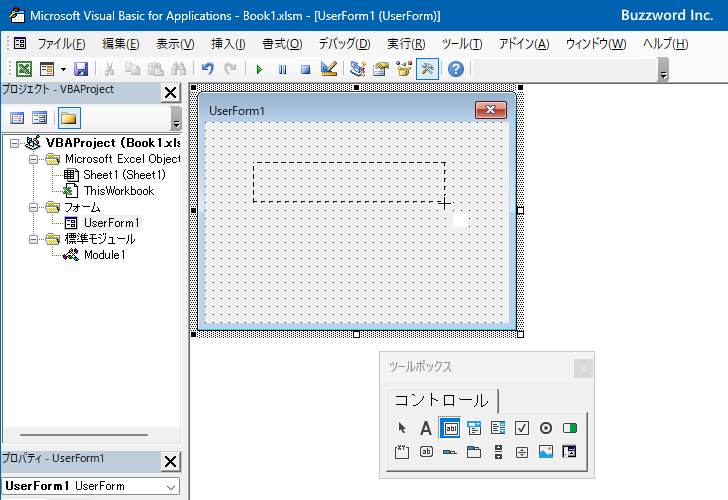Click View Code icon in project pane
728x500 pixels.
click(17, 118)
